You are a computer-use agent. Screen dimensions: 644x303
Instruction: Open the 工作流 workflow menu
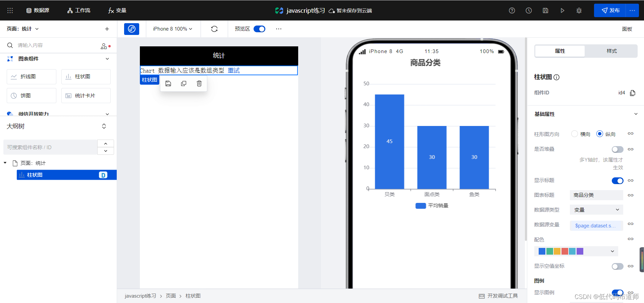tap(79, 10)
